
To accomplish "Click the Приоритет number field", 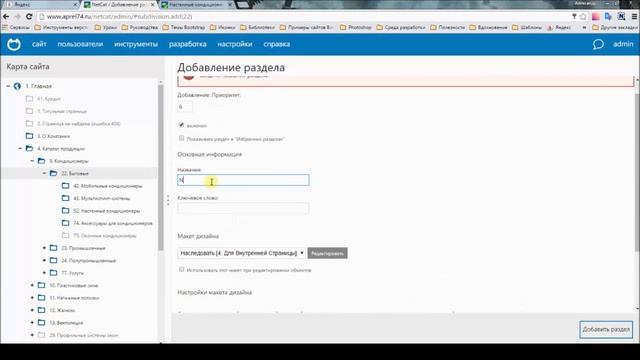I will click(185, 107).
